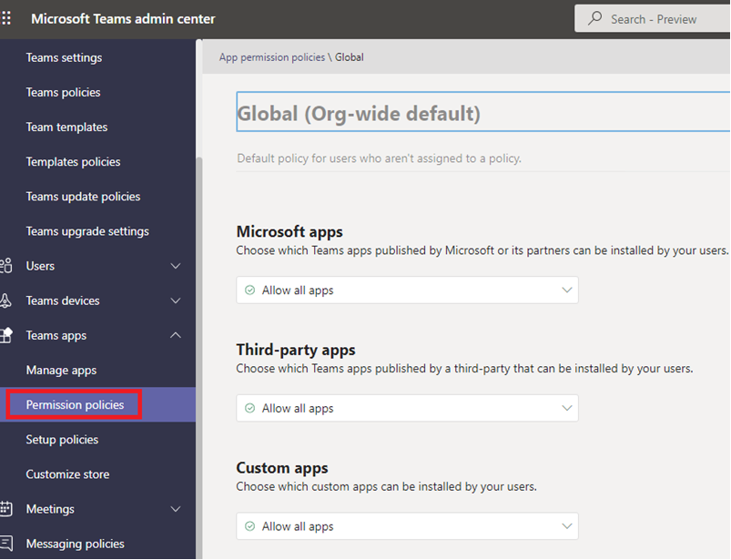Image resolution: width=731 pixels, height=560 pixels.
Task: Go to Manage apps
Action: [x=61, y=371]
